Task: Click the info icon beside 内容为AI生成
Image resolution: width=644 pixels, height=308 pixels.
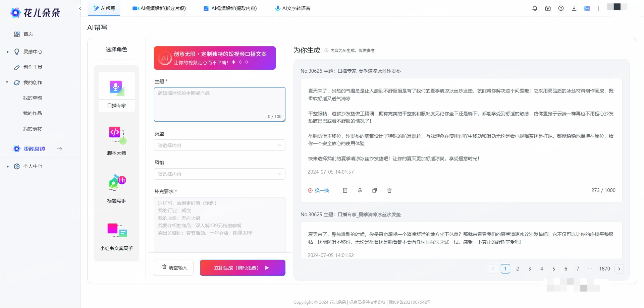Action: click(x=326, y=50)
